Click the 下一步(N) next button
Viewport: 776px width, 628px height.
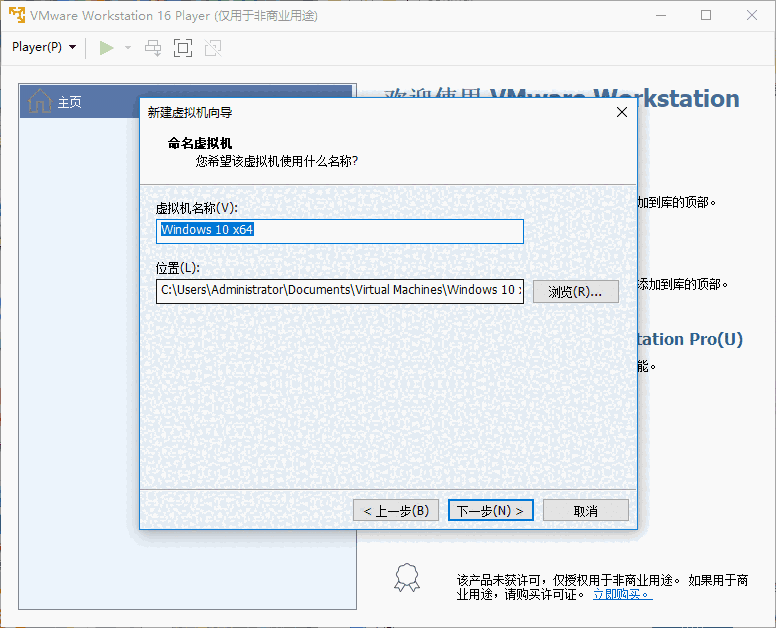(x=490, y=510)
